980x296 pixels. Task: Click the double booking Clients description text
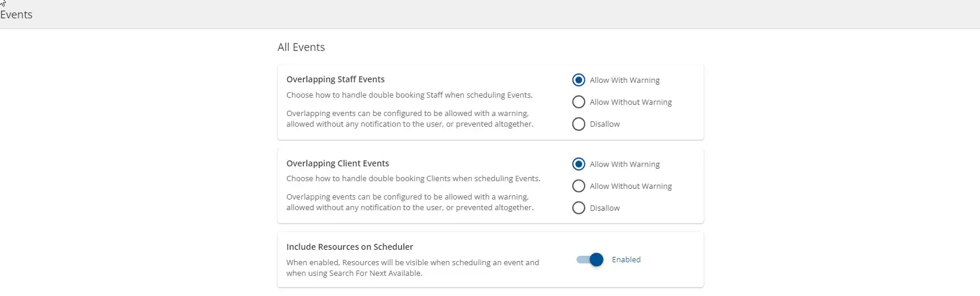point(413,178)
